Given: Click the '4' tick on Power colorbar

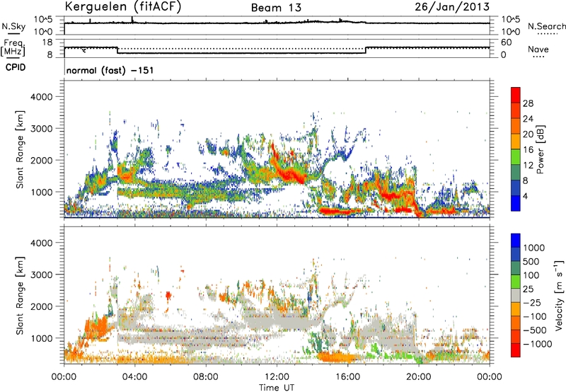Looking at the screenshot, I should 525,196.
